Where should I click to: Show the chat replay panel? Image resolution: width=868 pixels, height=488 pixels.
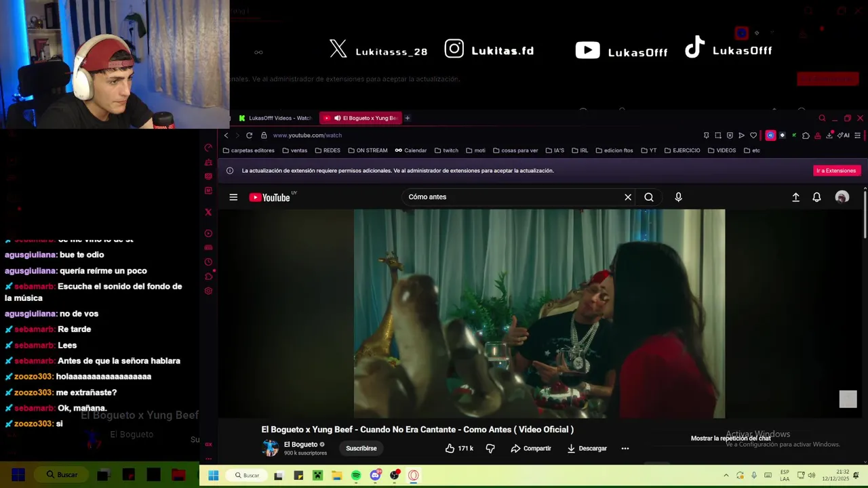[730, 439]
